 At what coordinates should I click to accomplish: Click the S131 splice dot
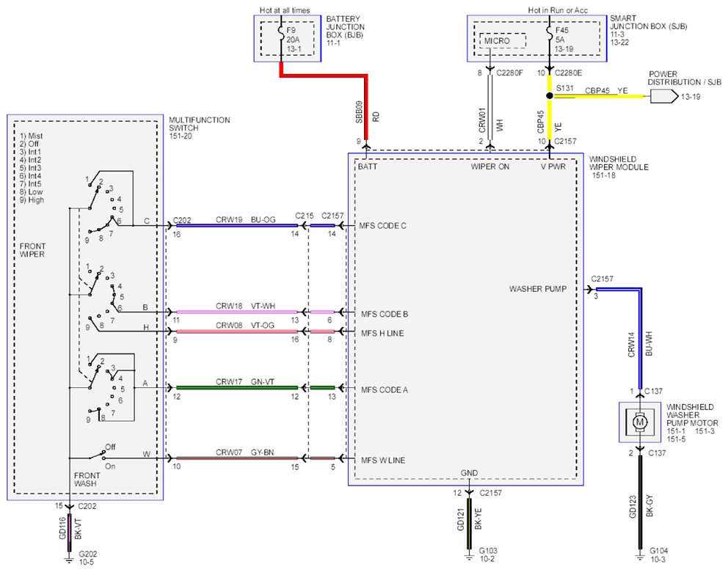549,95
